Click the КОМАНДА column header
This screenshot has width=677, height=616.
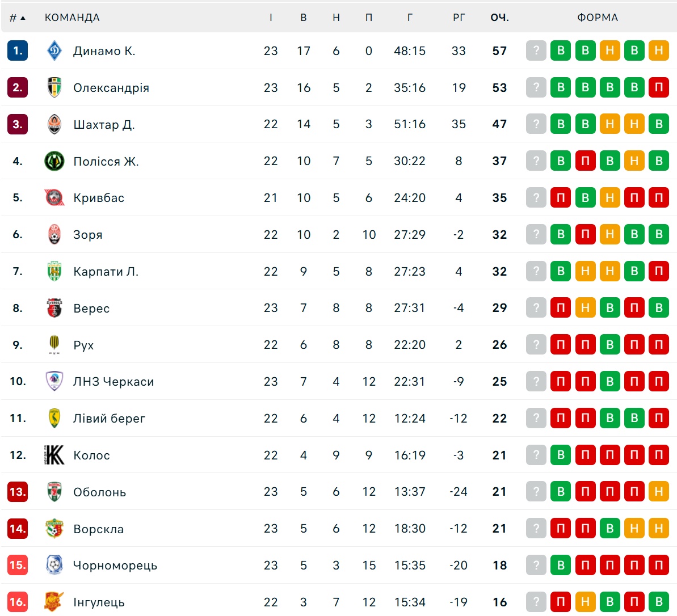click(72, 18)
